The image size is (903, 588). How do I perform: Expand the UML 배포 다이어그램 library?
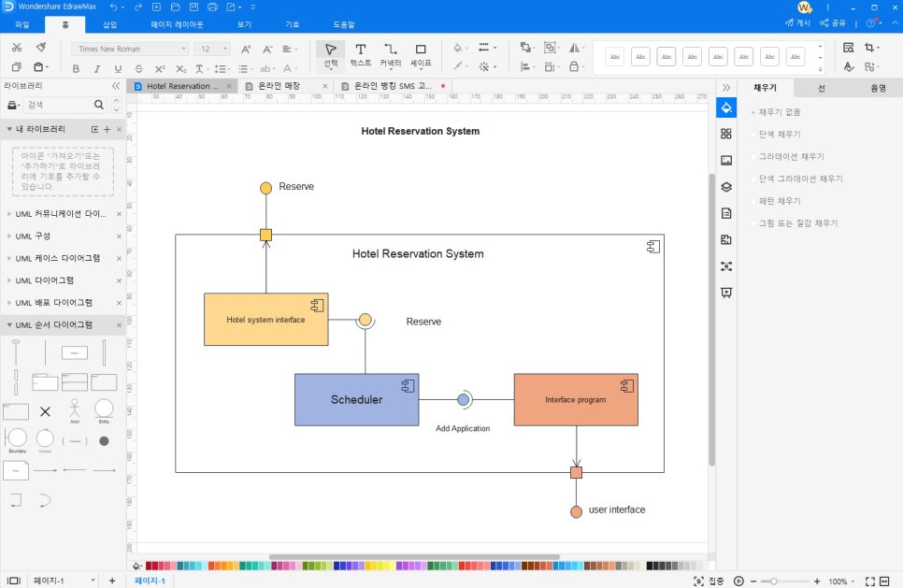(x=9, y=303)
